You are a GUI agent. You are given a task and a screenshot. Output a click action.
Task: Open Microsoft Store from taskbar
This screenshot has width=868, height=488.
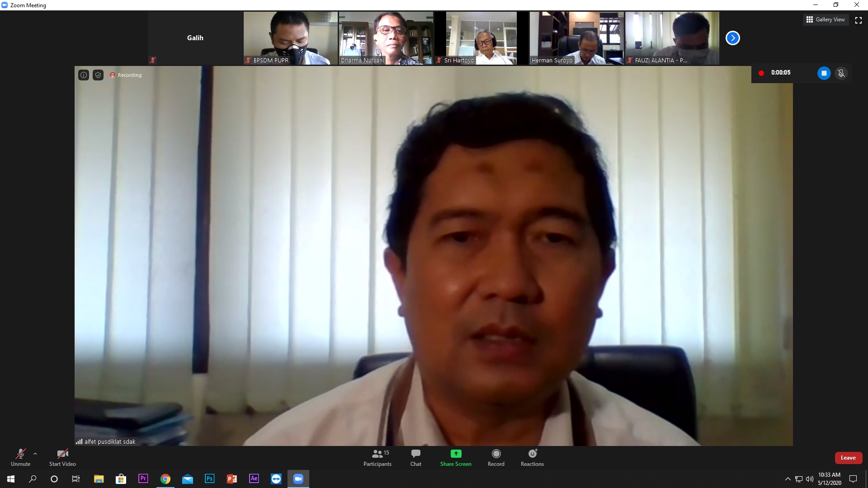pyautogui.click(x=121, y=479)
